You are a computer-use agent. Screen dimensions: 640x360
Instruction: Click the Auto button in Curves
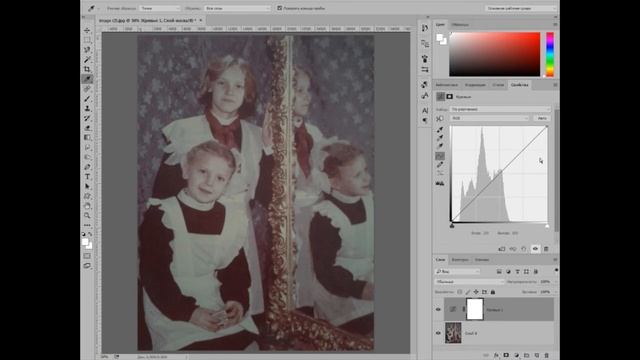pos(542,118)
